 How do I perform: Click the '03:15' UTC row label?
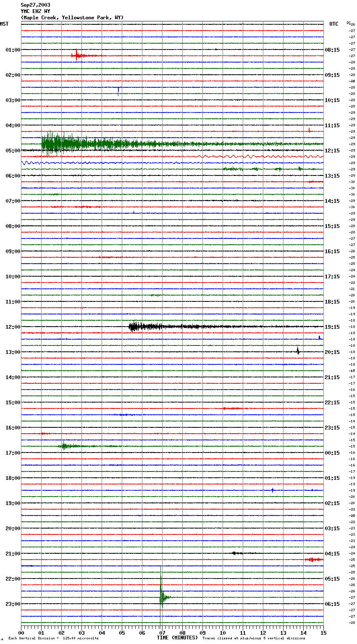pyautogui.click(x=332, y=529)
